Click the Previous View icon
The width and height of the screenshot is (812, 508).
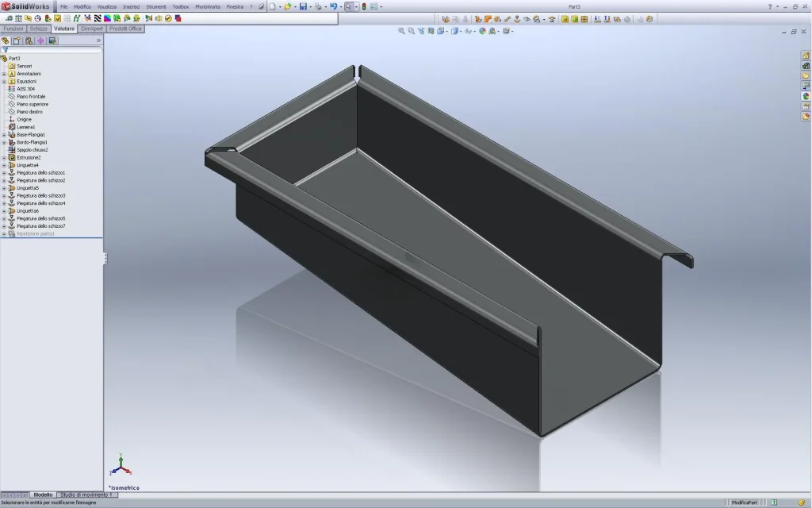coord(421,31)
